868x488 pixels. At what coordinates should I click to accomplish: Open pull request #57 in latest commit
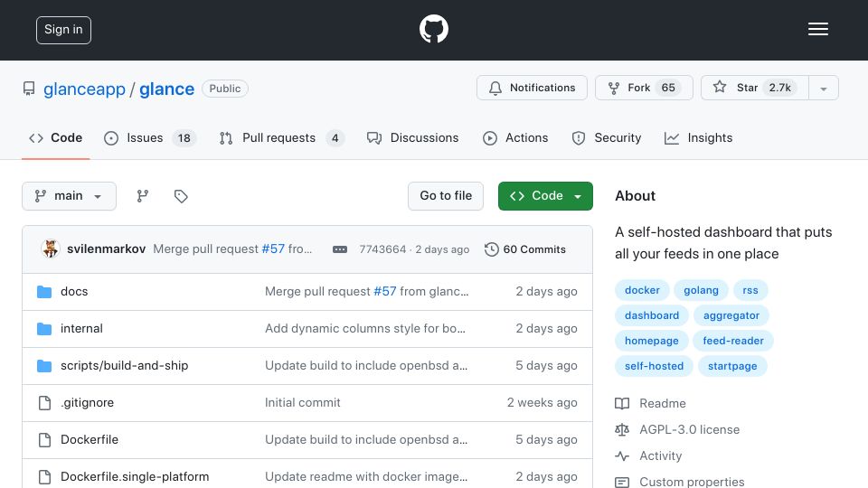tap(273, 249)
